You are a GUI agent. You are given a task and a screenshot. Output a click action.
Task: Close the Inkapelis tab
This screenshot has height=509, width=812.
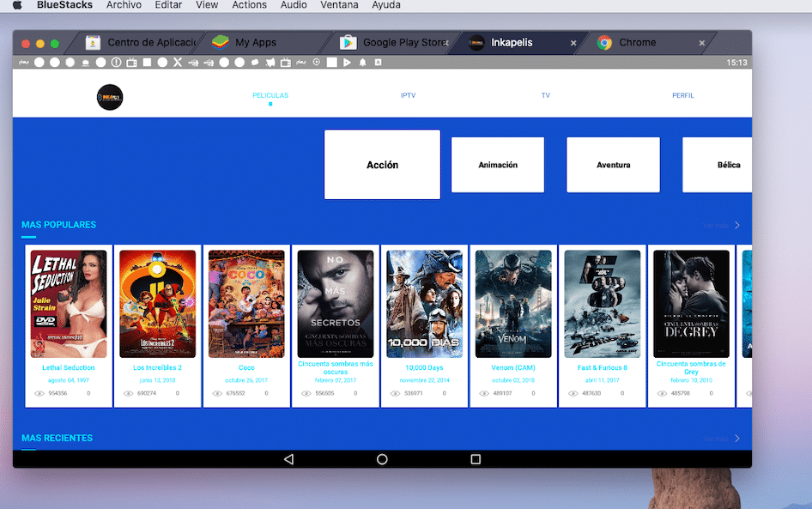click(x=573, y=43)
